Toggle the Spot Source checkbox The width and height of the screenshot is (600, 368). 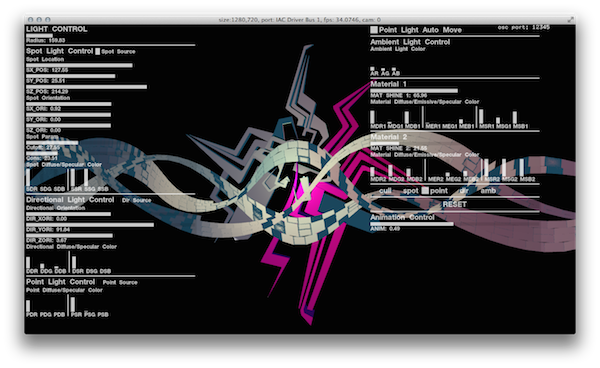pos(98,51)
